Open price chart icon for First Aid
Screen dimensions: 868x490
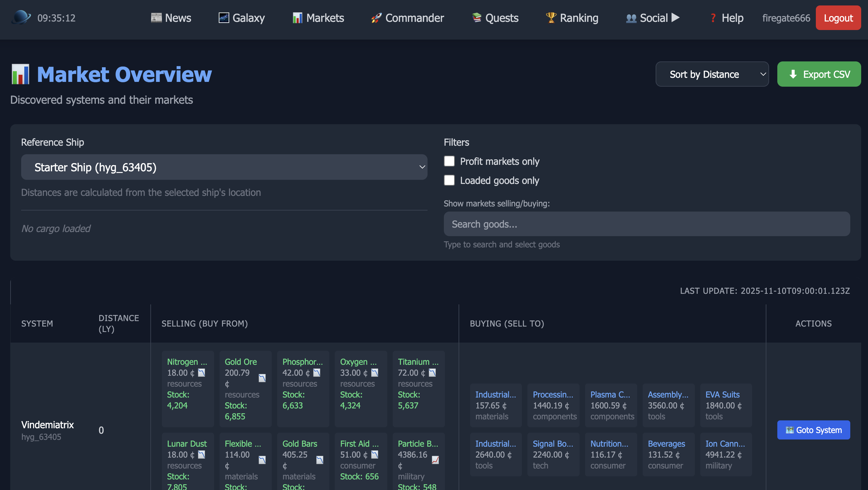point(374,455)
